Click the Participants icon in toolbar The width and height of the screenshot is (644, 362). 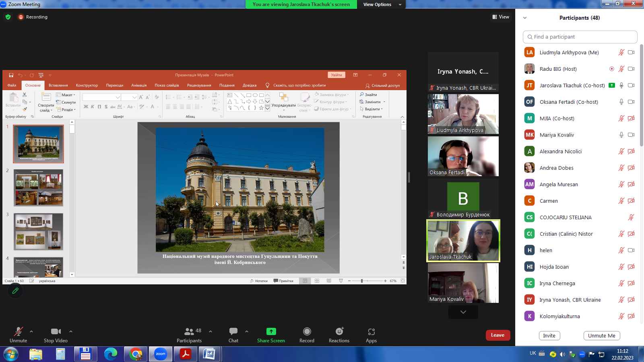(x=189, y=332)
